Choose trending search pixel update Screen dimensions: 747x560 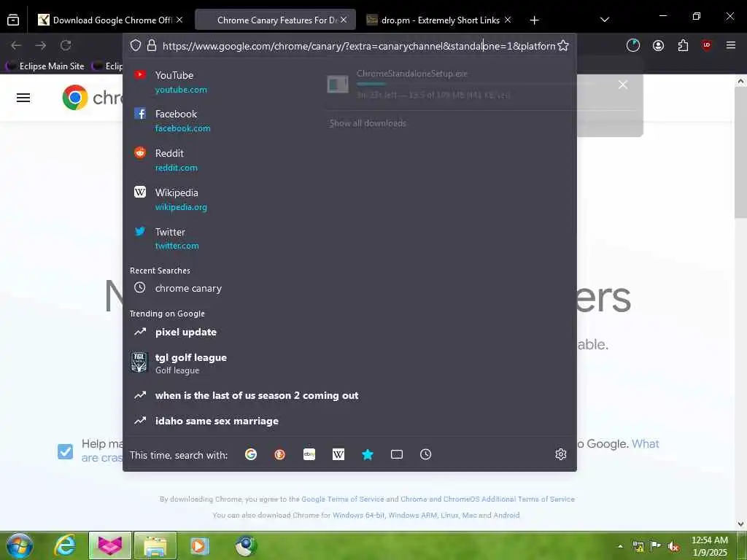349,332
